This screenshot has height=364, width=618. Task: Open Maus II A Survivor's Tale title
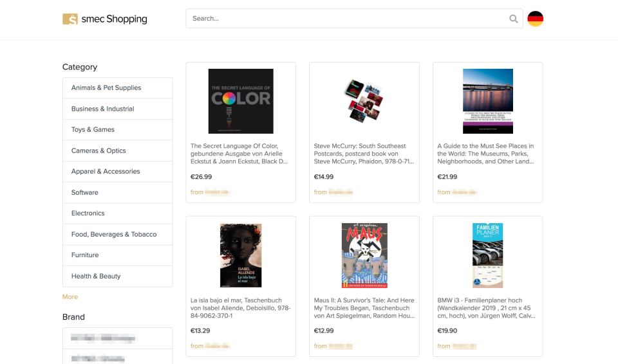click(x=364, y=308)
